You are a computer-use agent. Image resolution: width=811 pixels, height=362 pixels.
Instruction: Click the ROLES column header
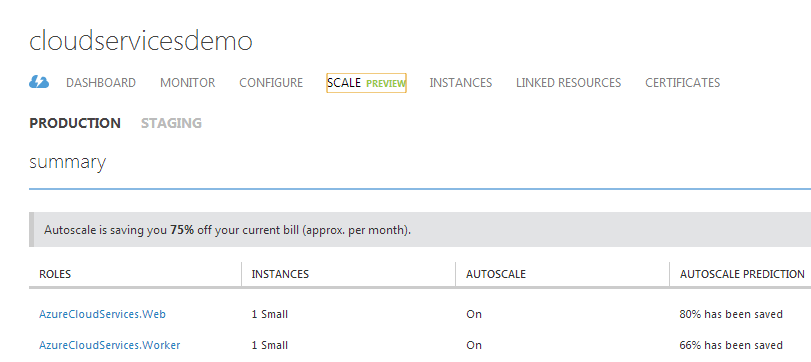click(x=55, y=274)
